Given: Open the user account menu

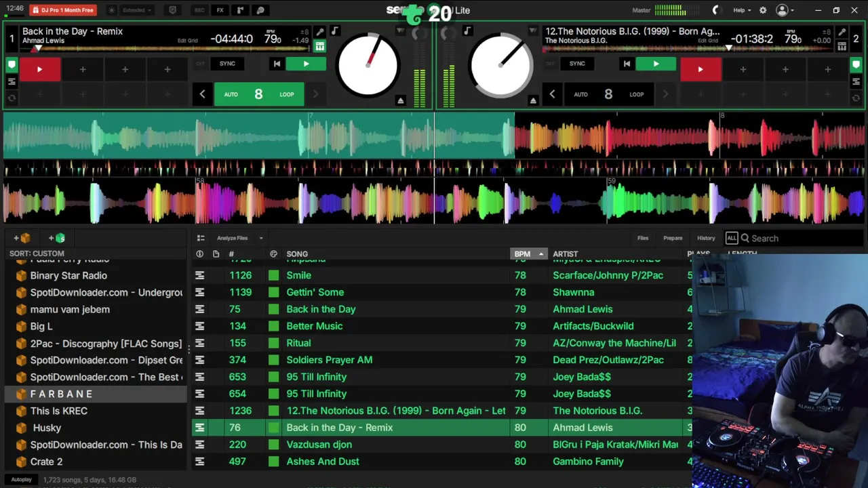Looking at the screenshot, I should pyautogui.click(x=785, y=10).
